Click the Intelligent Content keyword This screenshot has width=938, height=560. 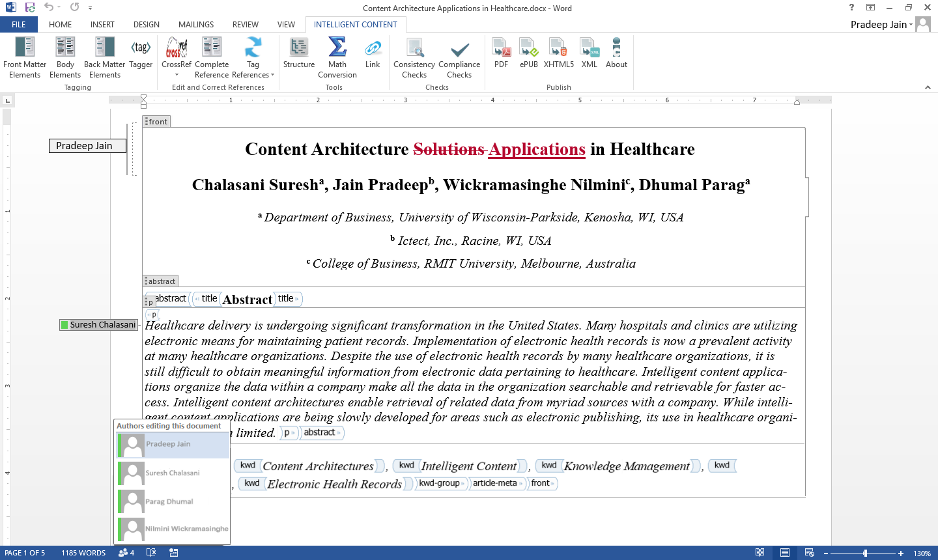pos(469,466)
